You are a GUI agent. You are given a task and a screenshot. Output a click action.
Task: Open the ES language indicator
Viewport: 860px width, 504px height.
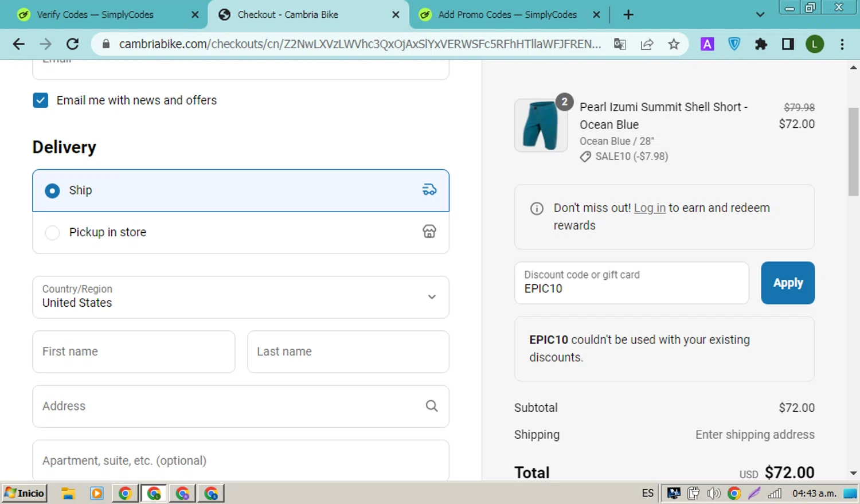coord(648,493)
